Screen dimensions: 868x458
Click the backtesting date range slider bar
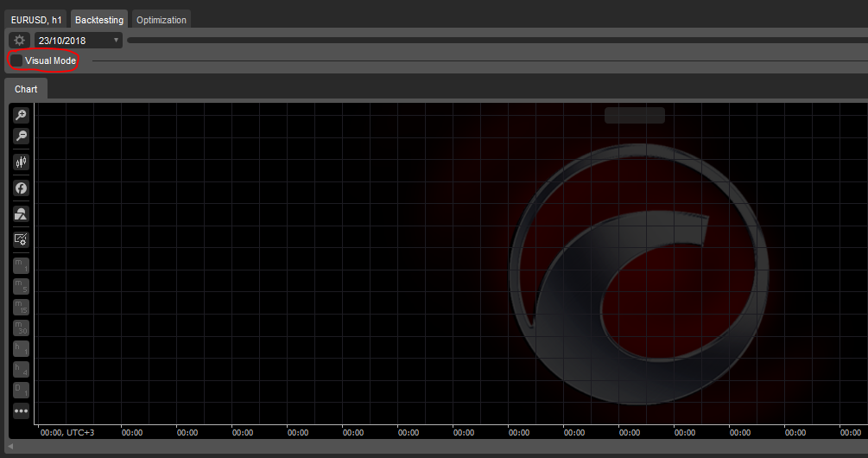click(497, 40)
